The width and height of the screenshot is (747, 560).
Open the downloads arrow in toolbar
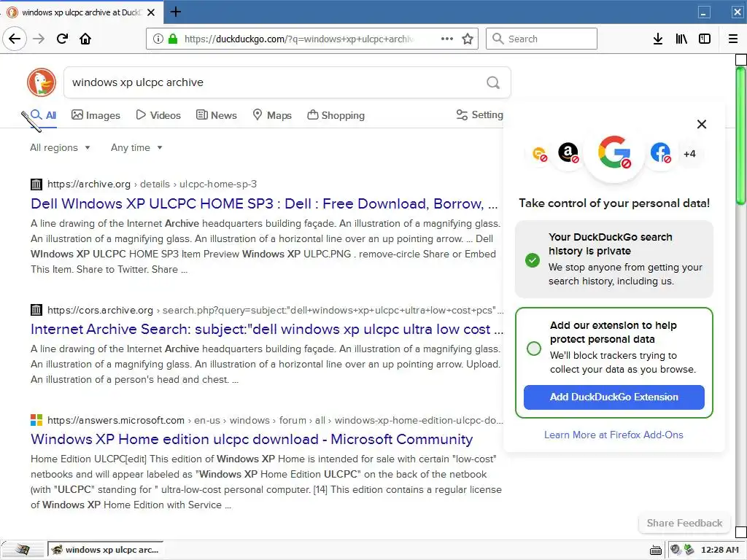(x=658, y=39)
